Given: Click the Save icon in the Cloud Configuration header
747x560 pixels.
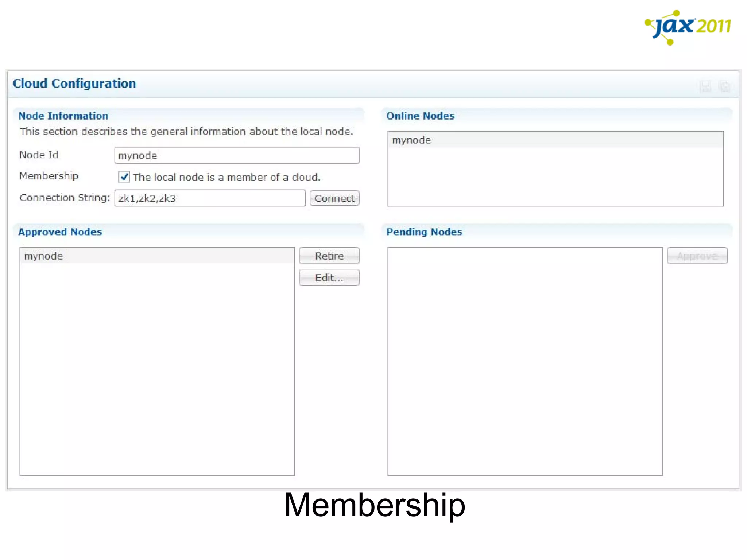Looking at the screenshot, I should [705, 86].
